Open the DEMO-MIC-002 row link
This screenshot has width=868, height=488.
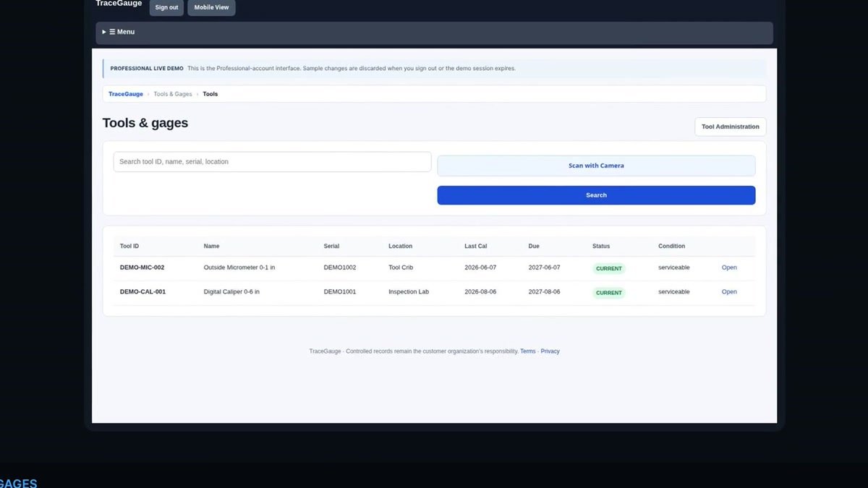coord(729,267)
